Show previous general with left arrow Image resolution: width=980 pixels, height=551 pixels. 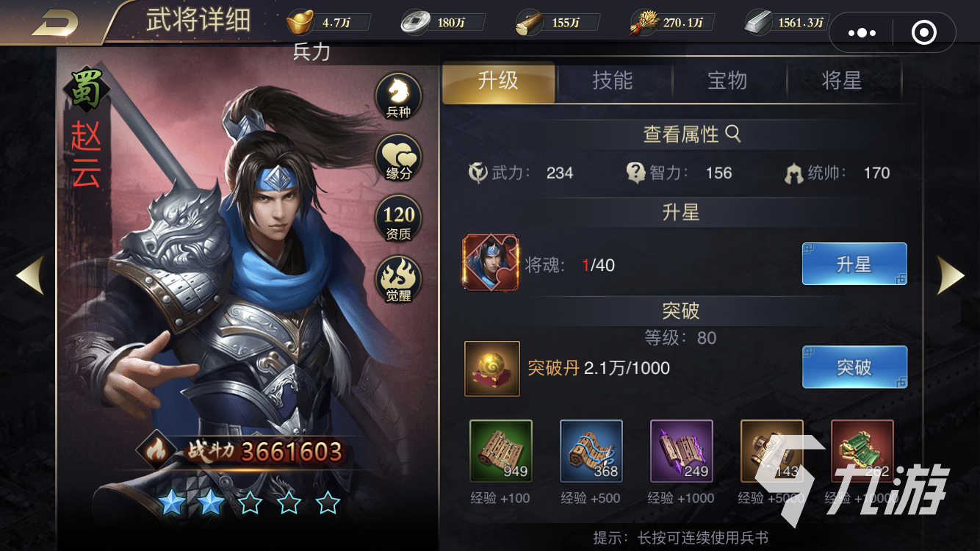pos(30,275)
